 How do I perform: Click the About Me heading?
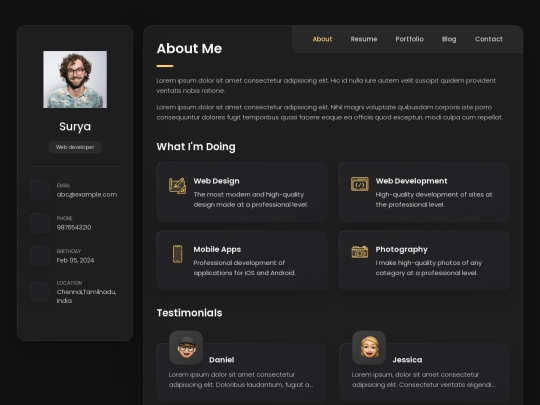tap(189, 49)
